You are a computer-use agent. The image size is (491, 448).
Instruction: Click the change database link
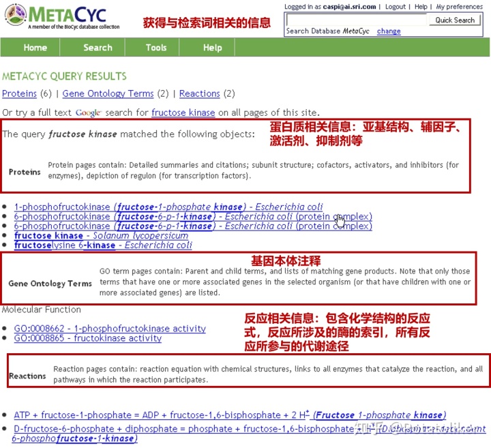click(389, 31)
